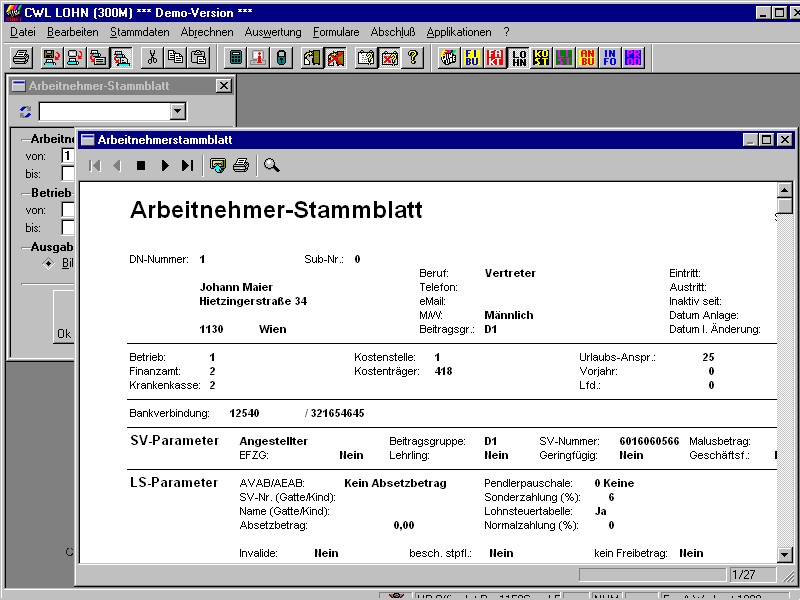Open the Stammdaten menu
This screenshot has height=600, width=800.
140,32
